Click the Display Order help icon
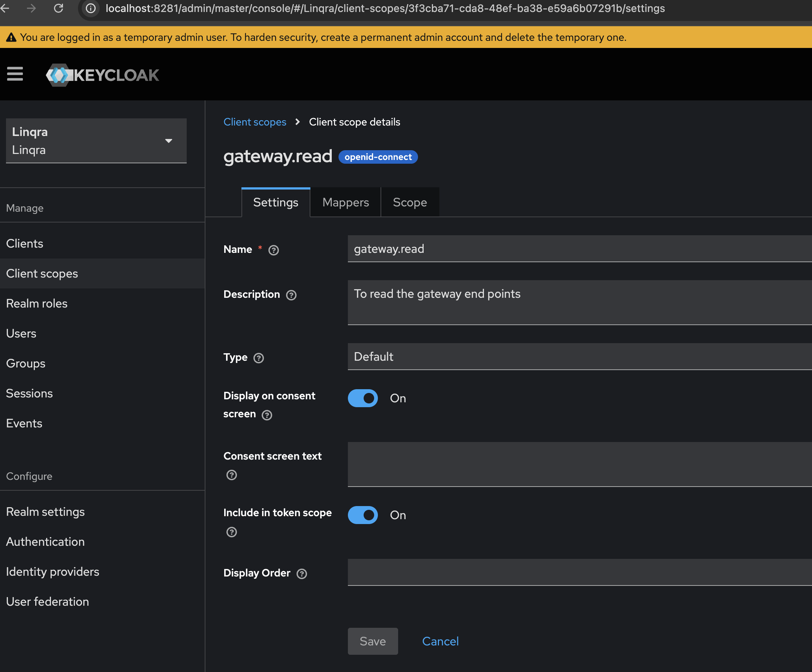Viewport: 812px width, 672px height. coord(302,574)
